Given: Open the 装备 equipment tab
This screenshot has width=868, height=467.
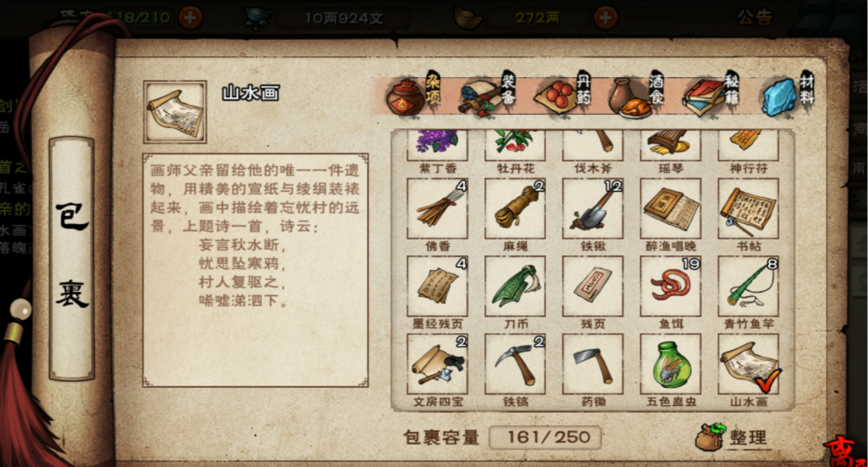Looking at the screenshot, I should click(487, 95).
